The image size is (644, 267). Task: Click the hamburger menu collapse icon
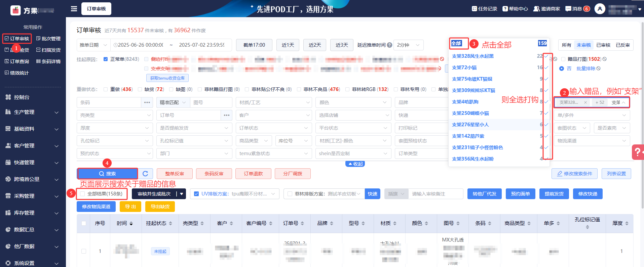click(x=74, y=9)
